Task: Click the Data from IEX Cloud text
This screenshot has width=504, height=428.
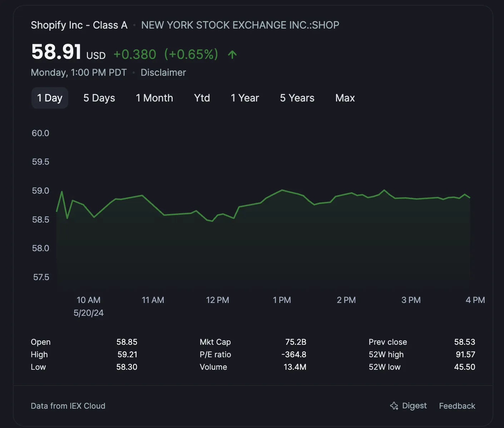Action: [68, 406]
